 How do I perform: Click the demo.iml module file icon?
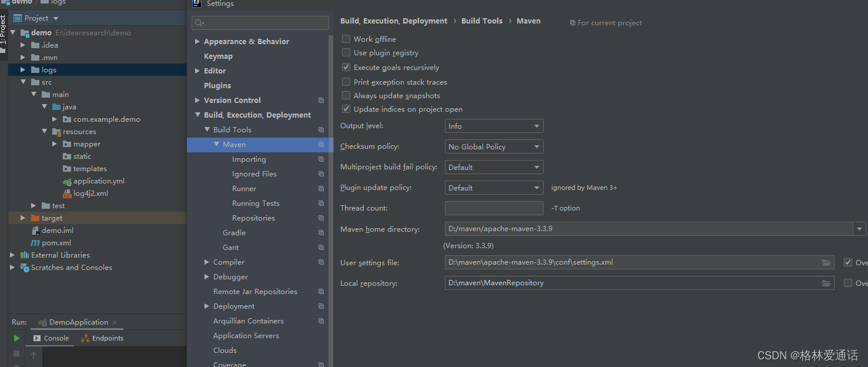(35, 231)
